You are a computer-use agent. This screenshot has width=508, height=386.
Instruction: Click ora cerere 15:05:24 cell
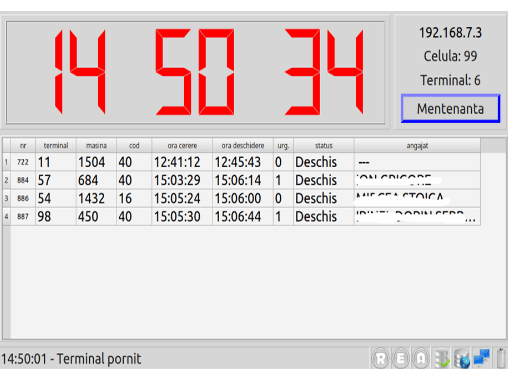pyautogui.click(x=182, y=198)
